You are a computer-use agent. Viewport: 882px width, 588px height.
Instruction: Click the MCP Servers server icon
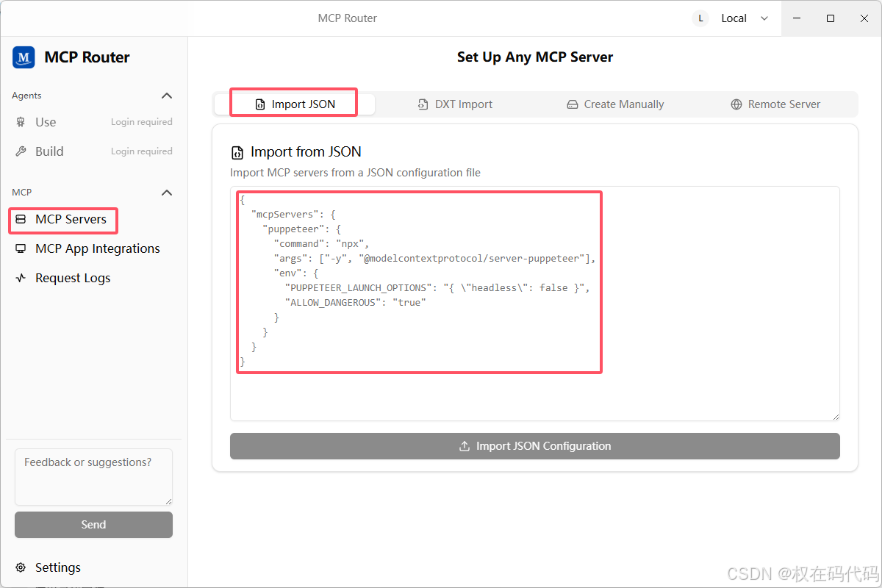coord(21,219)
